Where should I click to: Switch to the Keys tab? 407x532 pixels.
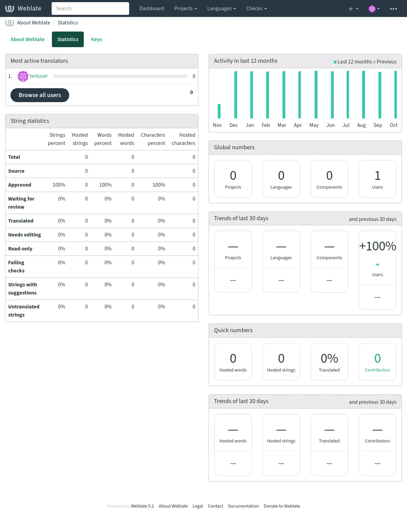click(96, 39)
